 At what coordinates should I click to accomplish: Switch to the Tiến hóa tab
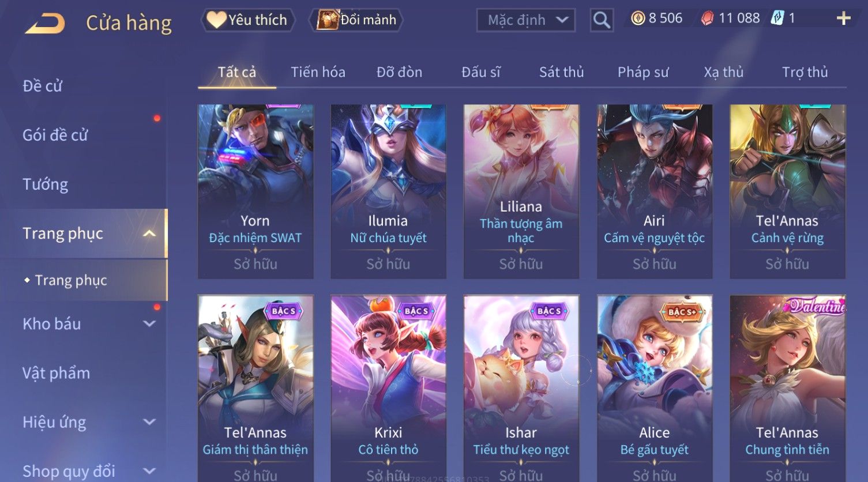(318, 72)
